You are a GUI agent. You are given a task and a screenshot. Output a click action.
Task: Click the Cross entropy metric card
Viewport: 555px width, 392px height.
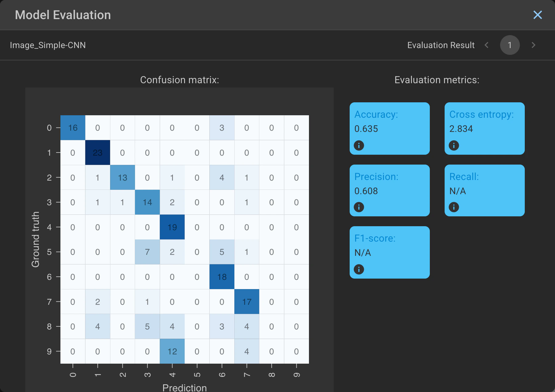click(484, 129)
